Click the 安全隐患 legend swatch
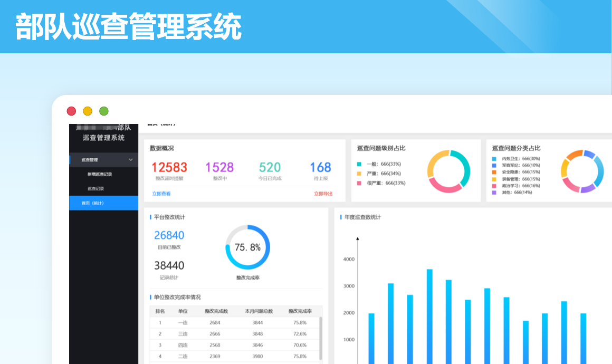 (x=494, y=172)
